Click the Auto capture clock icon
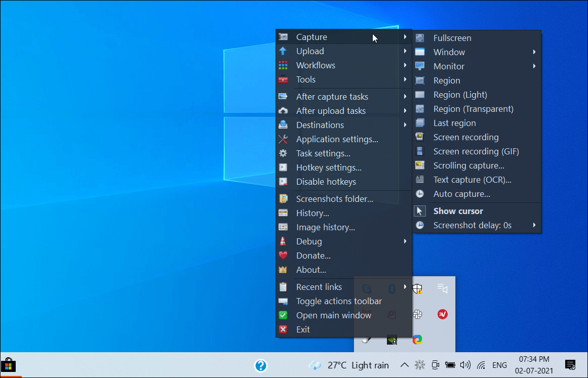Screen dimensions: 588x378 [x=420, y=194]
